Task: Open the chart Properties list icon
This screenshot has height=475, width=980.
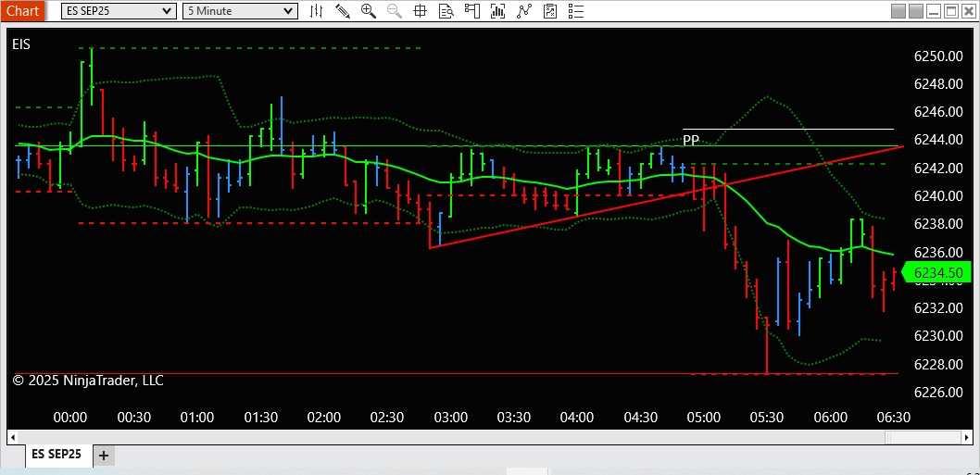Action: 575,10
